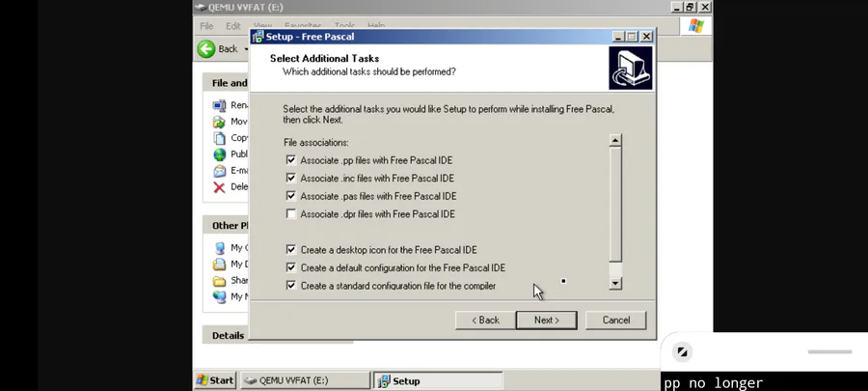Open the Edit menu in QEMU VVFAT window

click(233, 26)
